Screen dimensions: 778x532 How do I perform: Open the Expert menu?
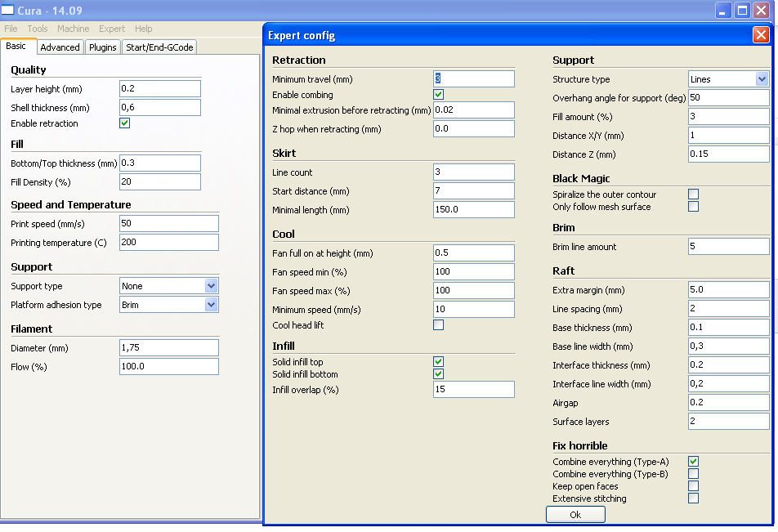pos(112,29)
